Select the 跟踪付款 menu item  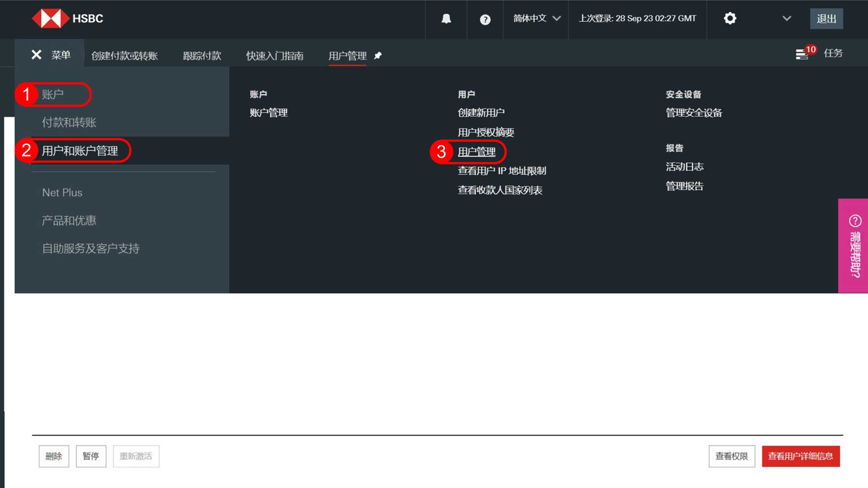pos(201,55)
